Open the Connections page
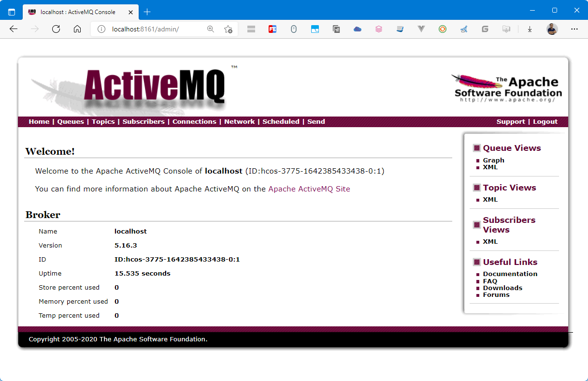This screenshot has height=381, width=588. pos(194,122)
